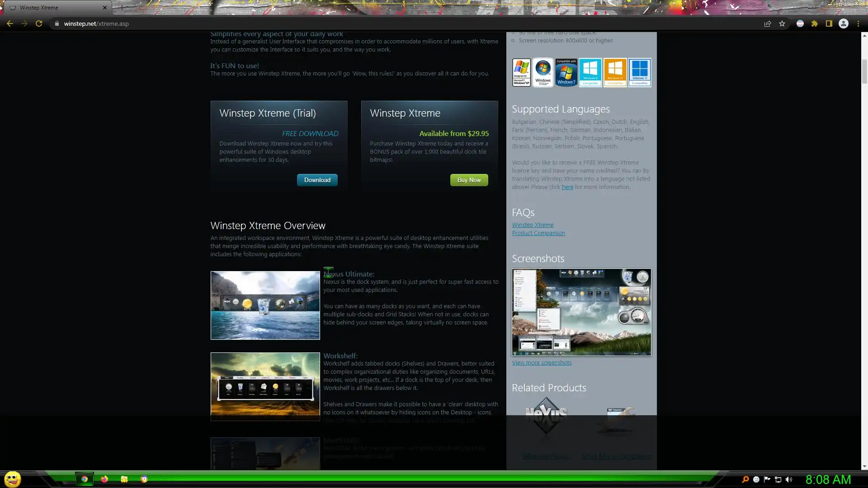Select the Winstep Xtreme browser tab

coord(54,8)
